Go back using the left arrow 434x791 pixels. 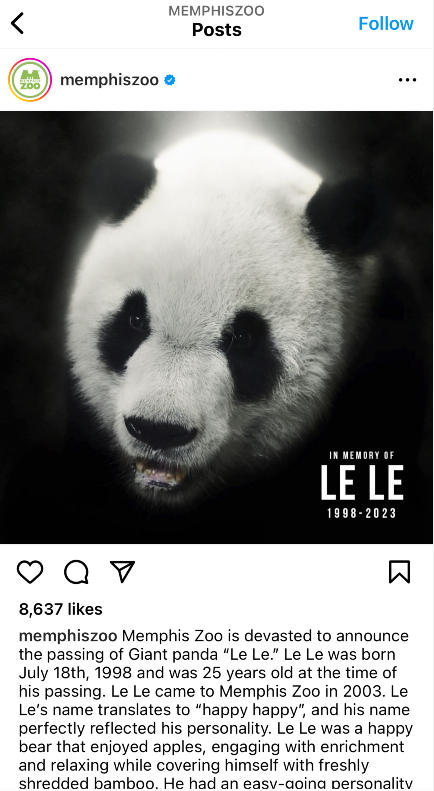18,23
